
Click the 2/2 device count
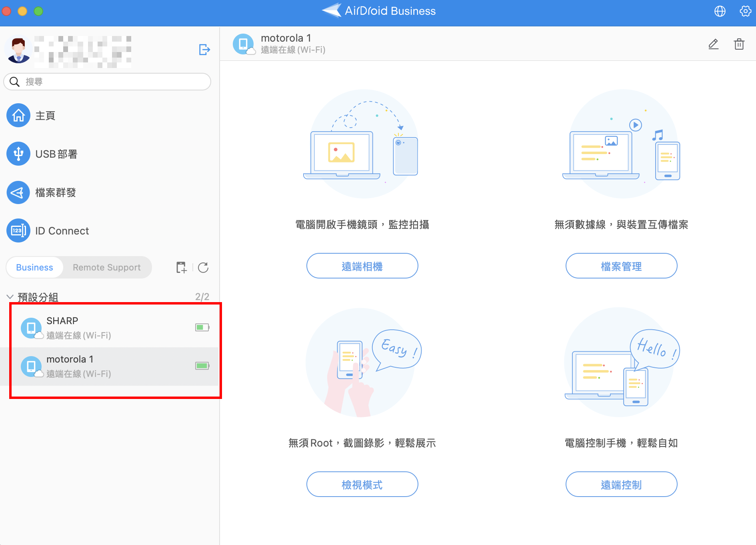[202, 297]
